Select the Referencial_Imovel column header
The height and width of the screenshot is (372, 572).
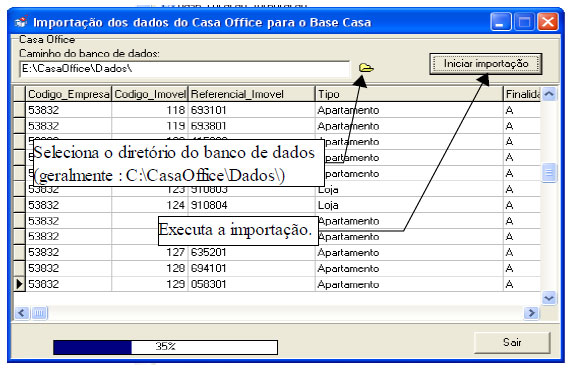click(x=251, y=94)
